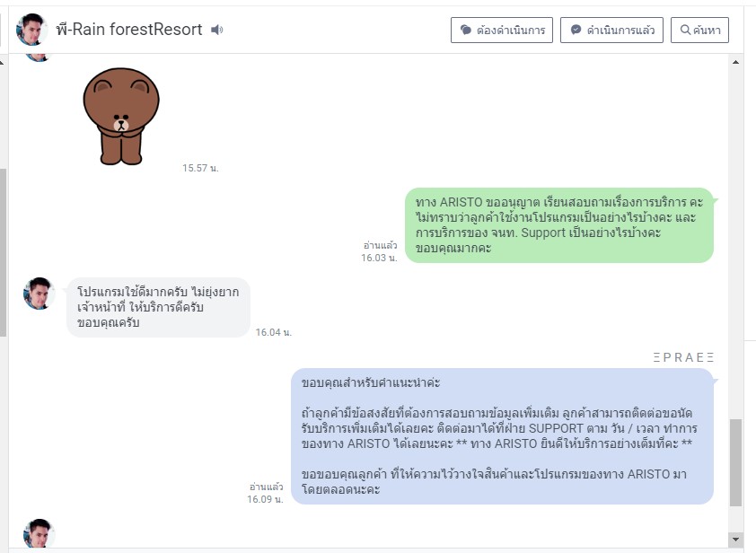Click the พี่-Rain forestResort chat title
Screen dimensions: 756x553
(x=129, y=30)
